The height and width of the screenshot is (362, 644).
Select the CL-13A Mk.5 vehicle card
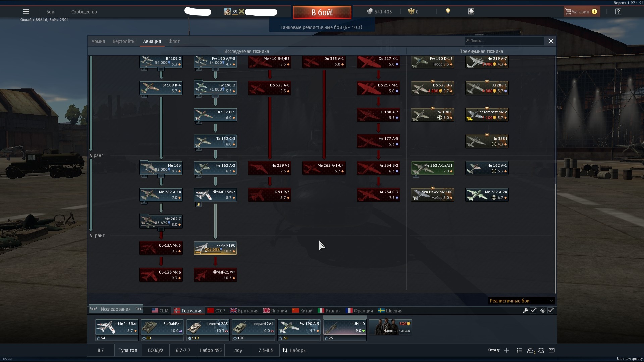161,248
